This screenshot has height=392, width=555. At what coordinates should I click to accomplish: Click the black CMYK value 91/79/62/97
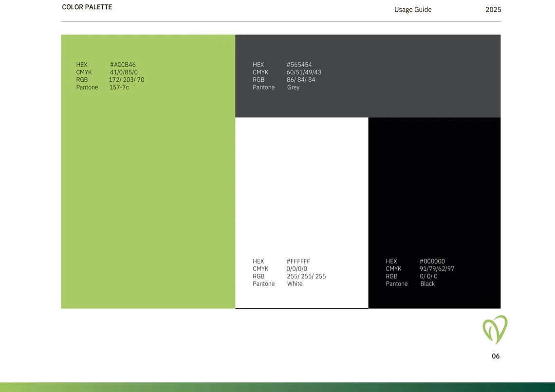click(x=437, y=269)
